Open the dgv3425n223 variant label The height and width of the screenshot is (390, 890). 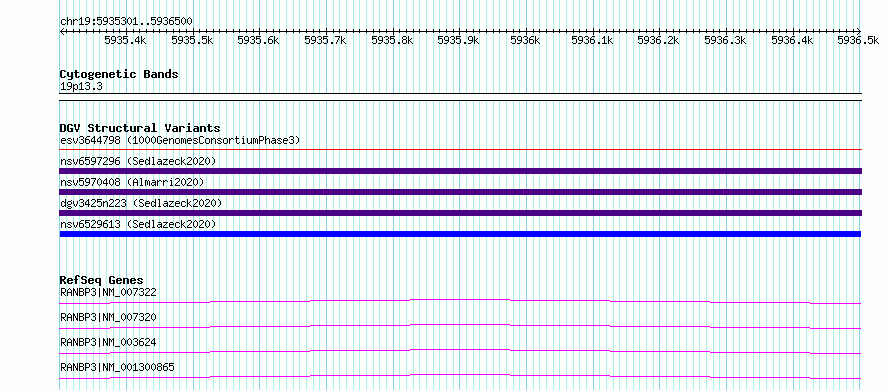pos(141,203)
